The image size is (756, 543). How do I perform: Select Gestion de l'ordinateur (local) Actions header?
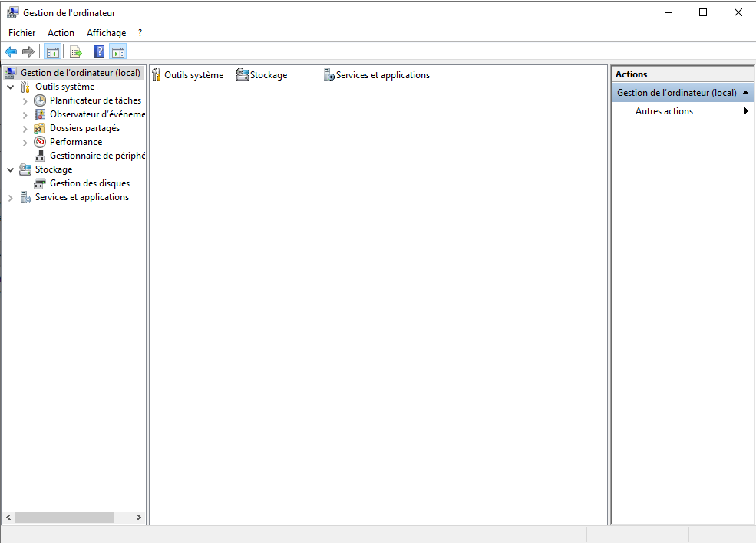pyautogui.click(x=683, y=93)
